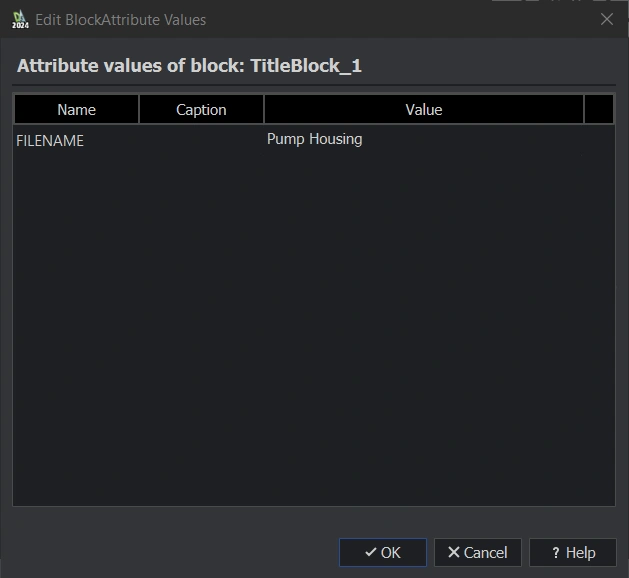Click the blank header right of Value

click(x=599, y=109)
